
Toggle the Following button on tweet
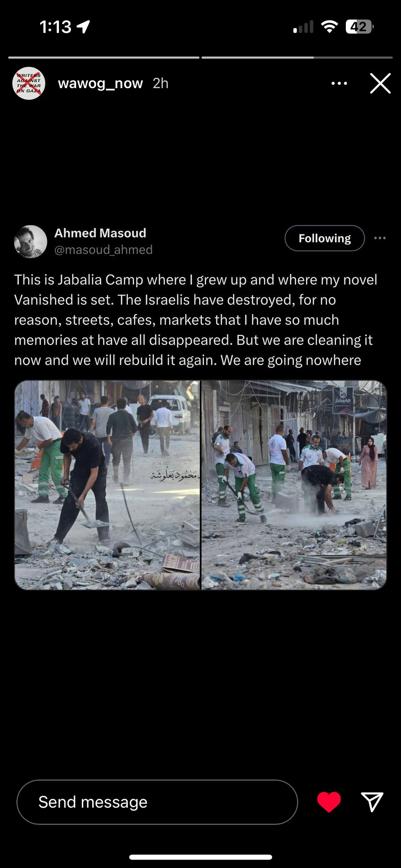(325, 238)
